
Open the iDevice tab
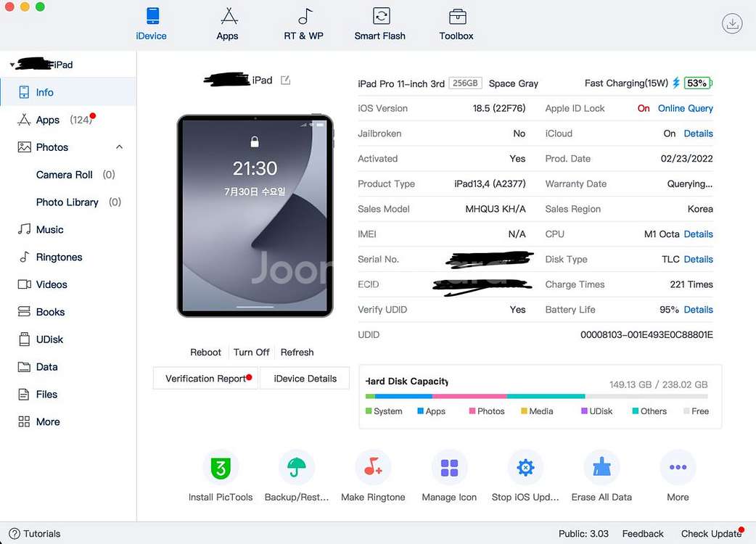click(152, 24)
